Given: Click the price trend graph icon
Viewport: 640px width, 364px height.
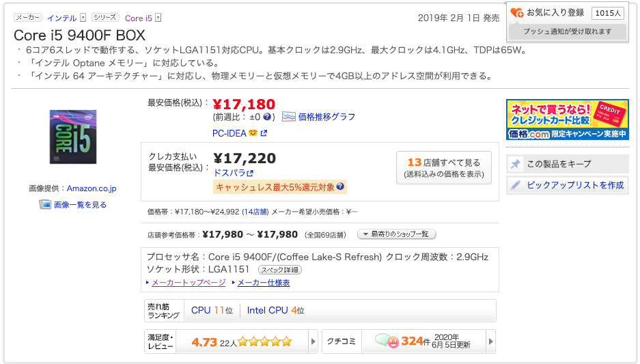Looking at the screenshot, I should (x=289, y=117).
